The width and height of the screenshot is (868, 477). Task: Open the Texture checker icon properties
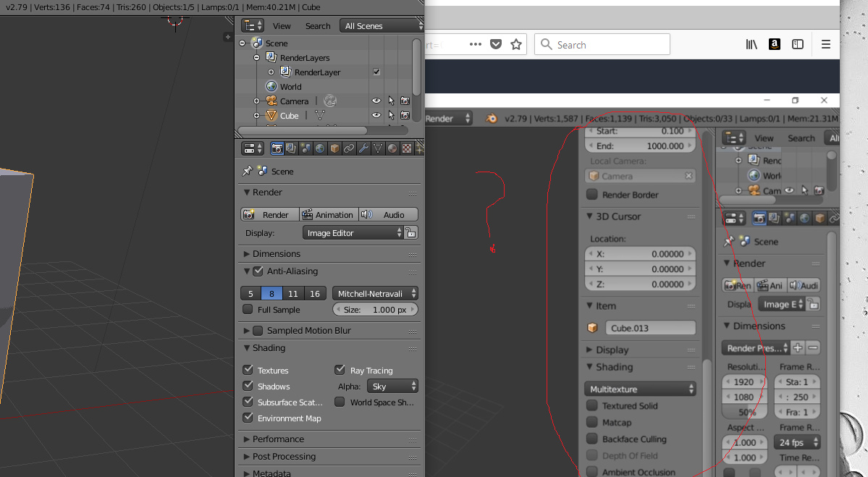[408, 148]
